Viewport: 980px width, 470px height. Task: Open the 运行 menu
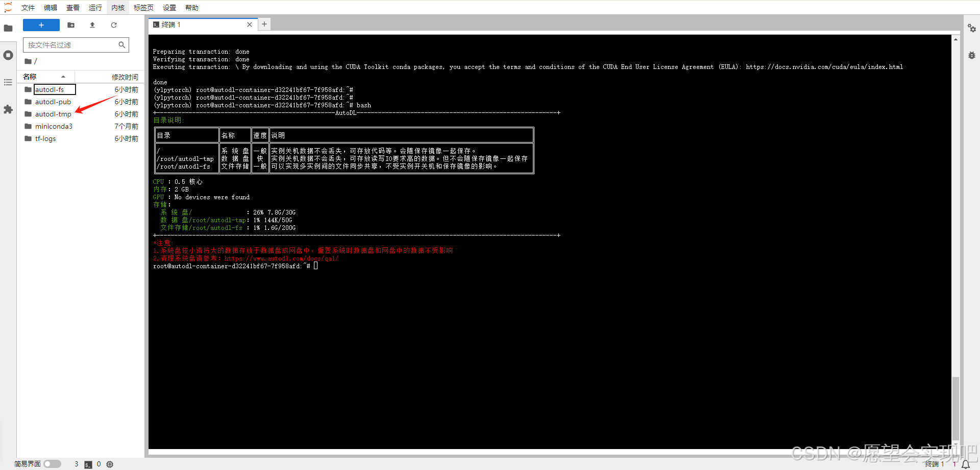click(x=95, y=8)
